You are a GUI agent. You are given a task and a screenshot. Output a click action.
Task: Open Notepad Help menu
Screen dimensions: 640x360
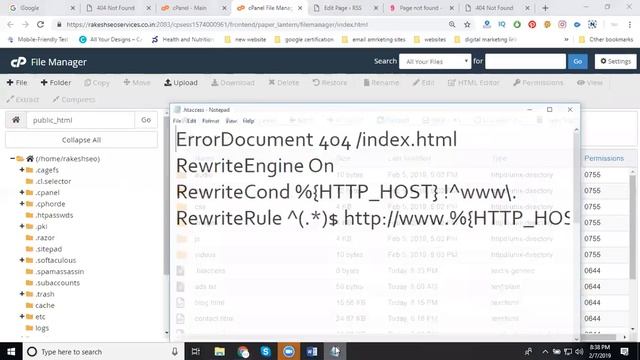(x=248, y=121)
